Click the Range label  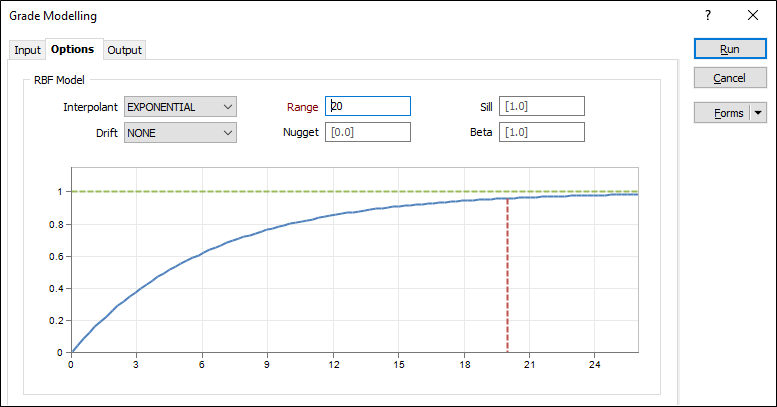point(302,107)
